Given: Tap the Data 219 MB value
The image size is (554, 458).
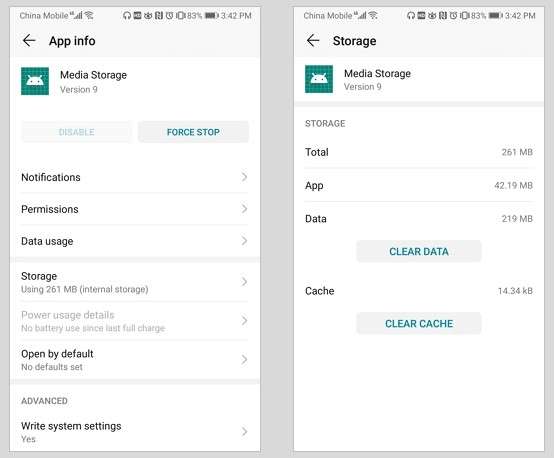Looking at the screenshot, I should tap(517, 219).
